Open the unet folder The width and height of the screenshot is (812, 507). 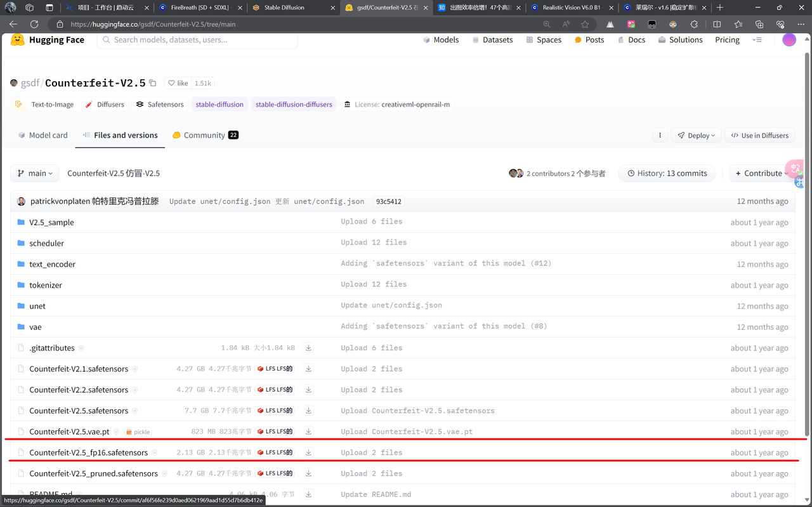pos(37,306)
